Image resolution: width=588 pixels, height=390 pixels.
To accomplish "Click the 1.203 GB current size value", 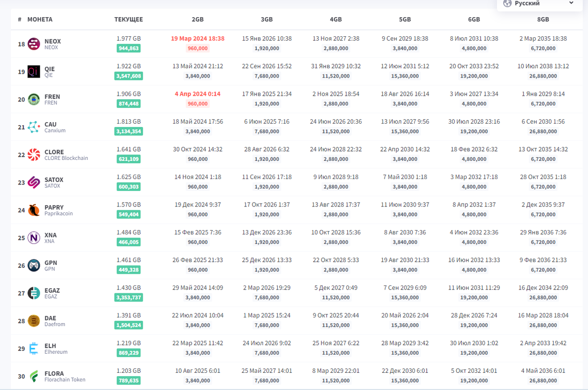I will 129,371.
